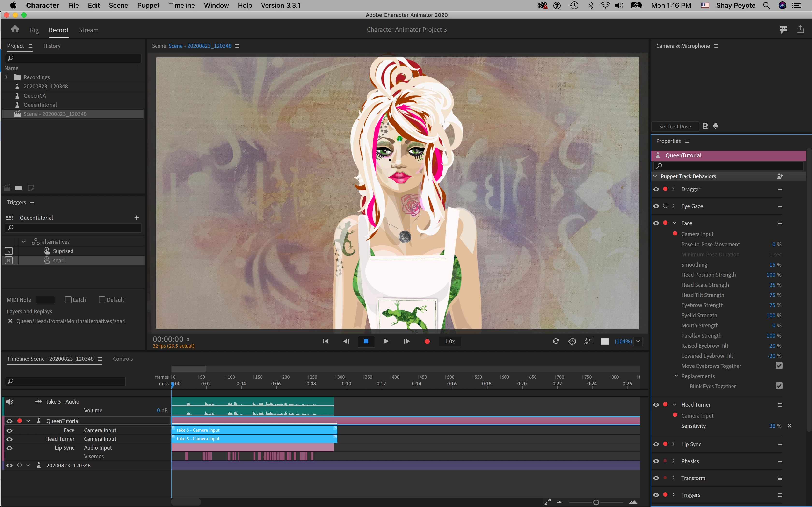Image resolution: width=812 pixels, height=507 pixels.
Task: Expand the Recordings folder
Action: (x=6, y=77)
